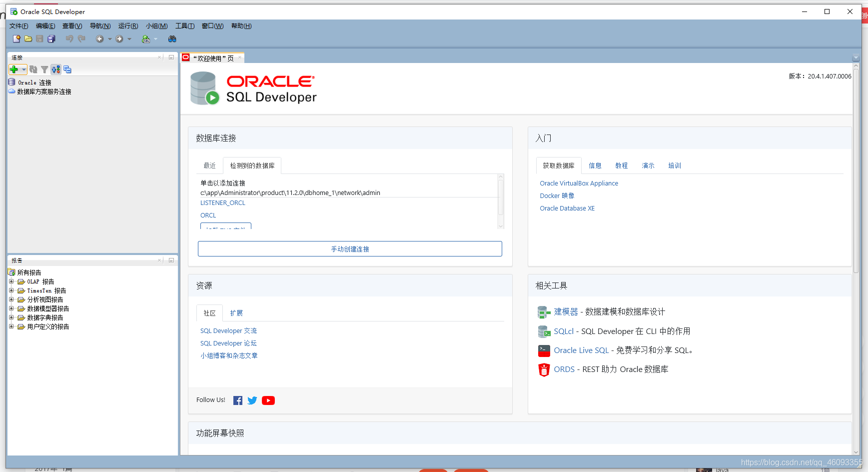Click the Oracle Live SQL icon
This screenshot has width=868, height=472.
[544, 350]
